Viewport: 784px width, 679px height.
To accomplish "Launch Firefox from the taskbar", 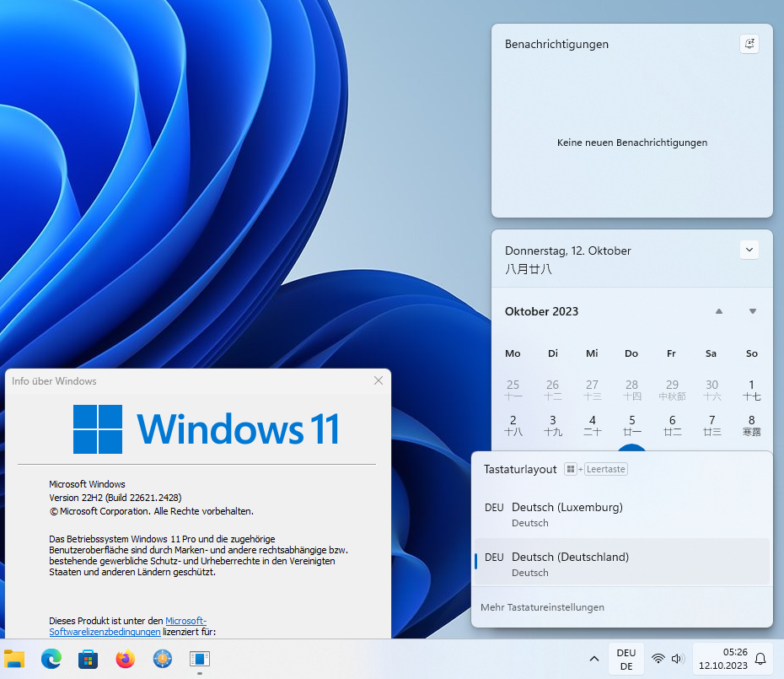I will pyautogui.click(x=125, y=659).
